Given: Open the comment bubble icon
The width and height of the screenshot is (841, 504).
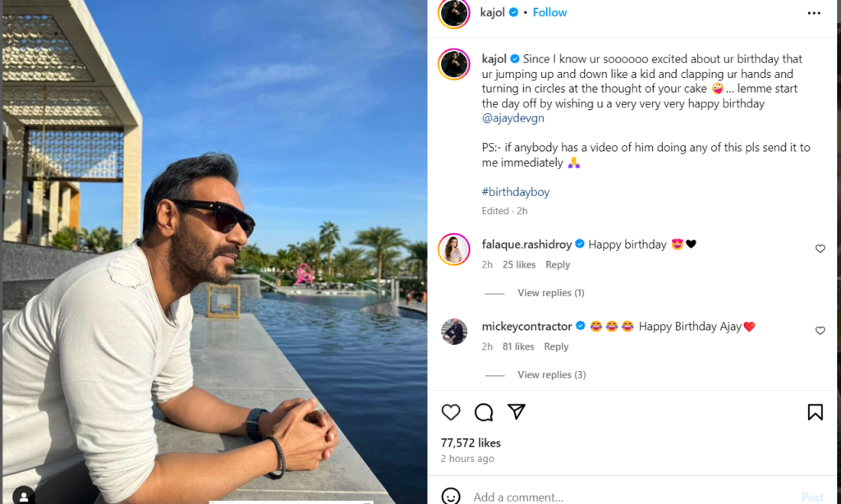Looking at the screenshot, I should (x=484, y=412).
